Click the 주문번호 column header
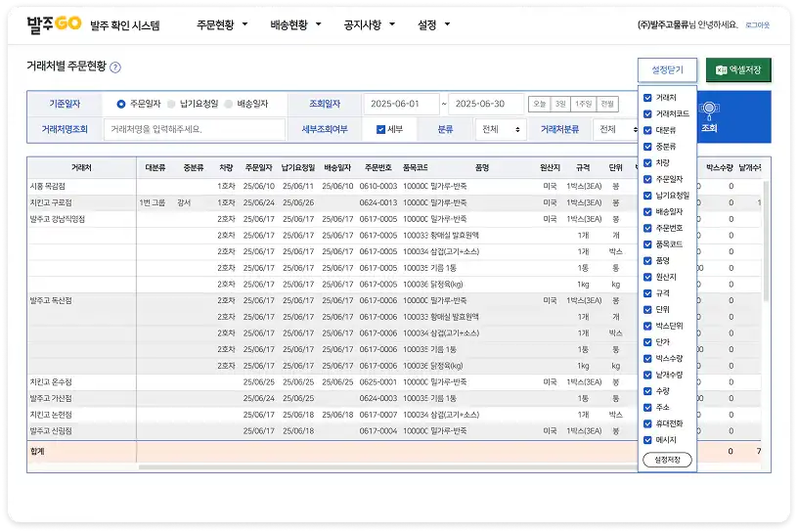The width and height of the screenshot is (798, 532). point(378,167)
